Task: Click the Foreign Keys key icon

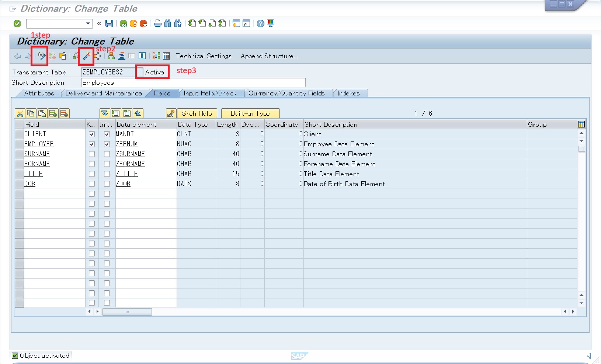Action: (x=171, y=113)
